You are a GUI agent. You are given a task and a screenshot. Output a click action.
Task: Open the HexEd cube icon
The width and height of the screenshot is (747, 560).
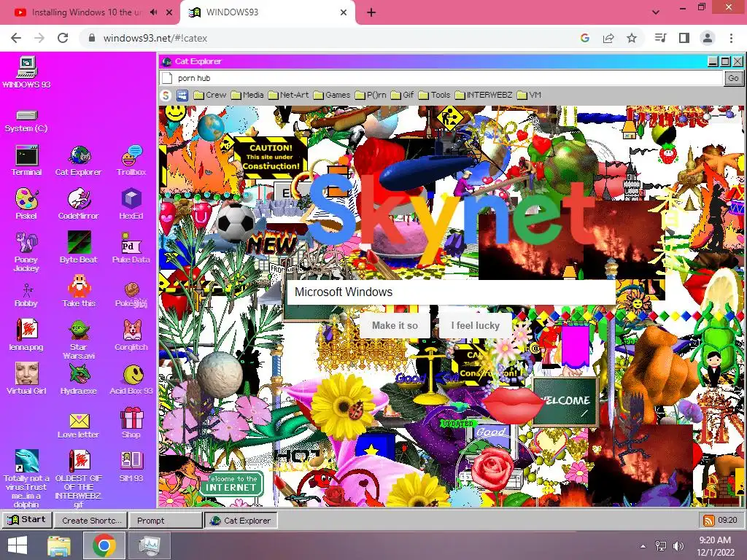click(131, 204)
